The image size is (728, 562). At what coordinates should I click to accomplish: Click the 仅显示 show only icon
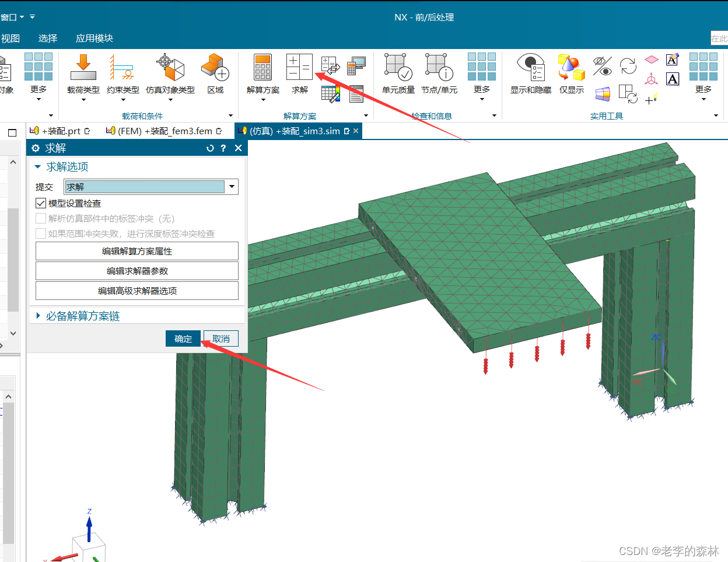pyautogui.click(x=572, y=74)
